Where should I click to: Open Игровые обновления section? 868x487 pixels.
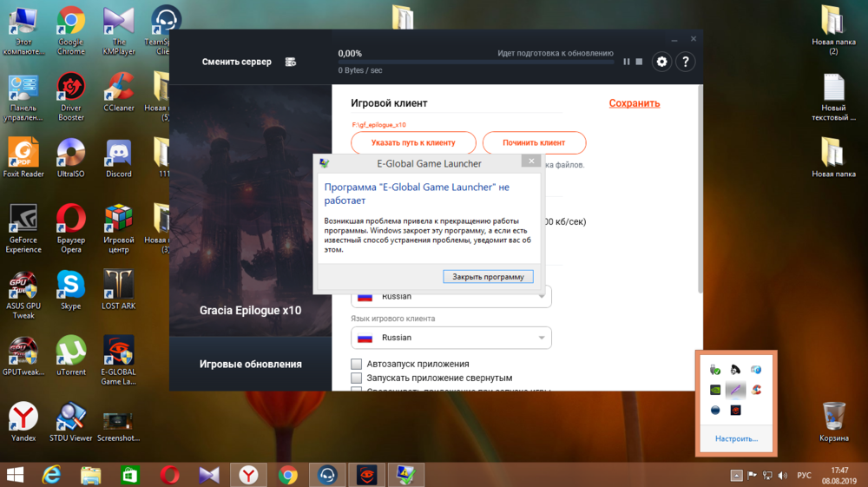pos(250,364)
